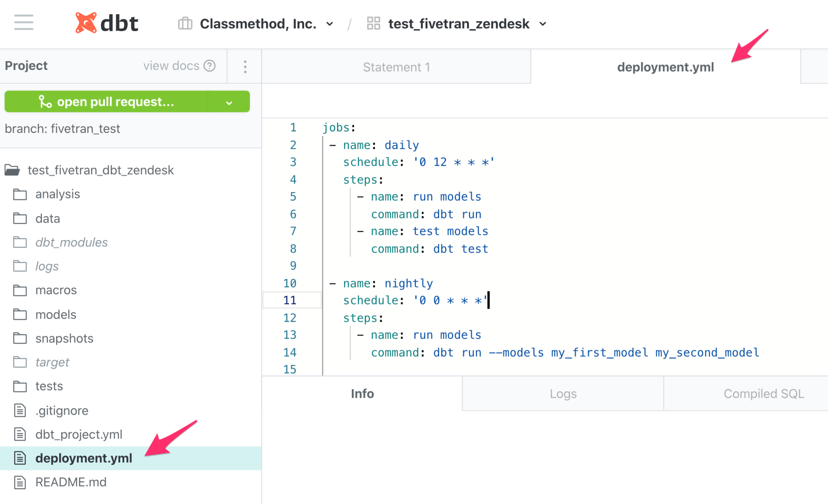Switch to the Statement 1 tab
This screenshot has width=828, height=504.
coord(396,67)
